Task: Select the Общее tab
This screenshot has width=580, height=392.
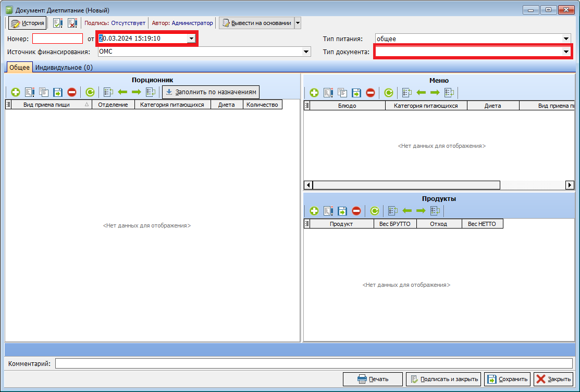Action: point(19,67)
